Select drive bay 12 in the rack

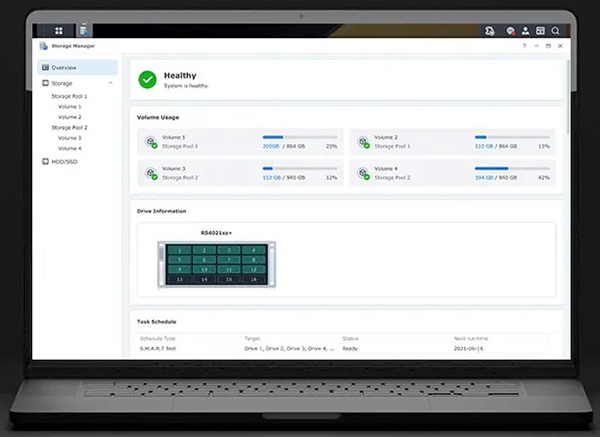(254, 270)
